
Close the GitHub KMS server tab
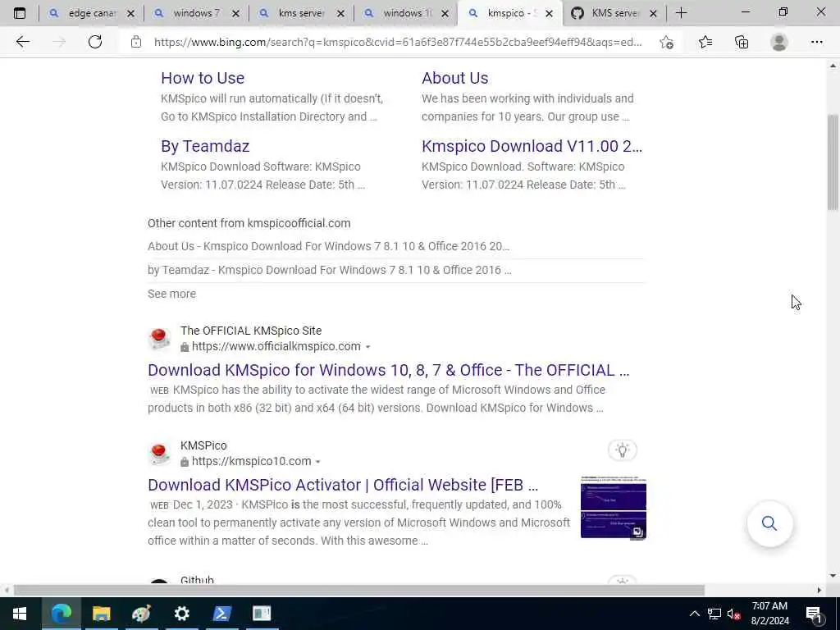[x=653, y=14]
